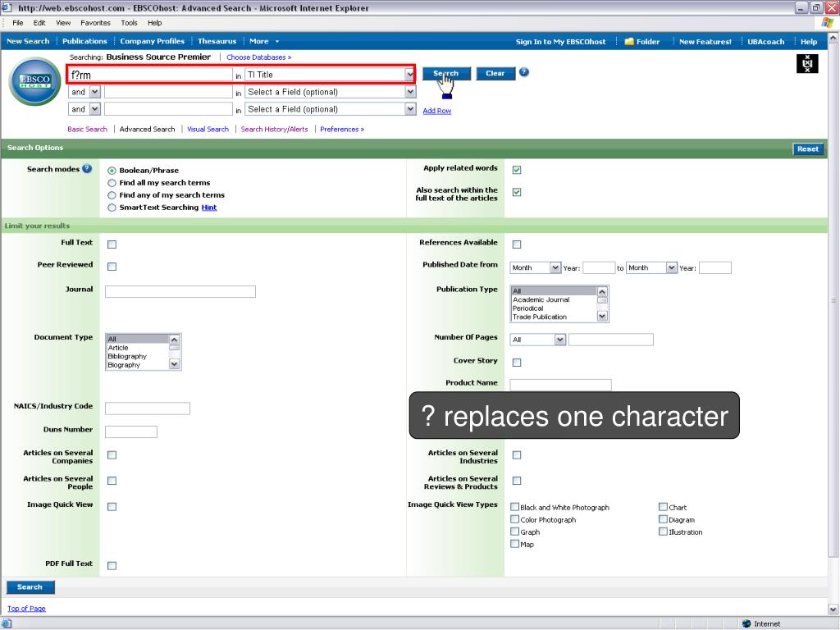
Task: Check Cover Story box
Action: tap(517, 363)
